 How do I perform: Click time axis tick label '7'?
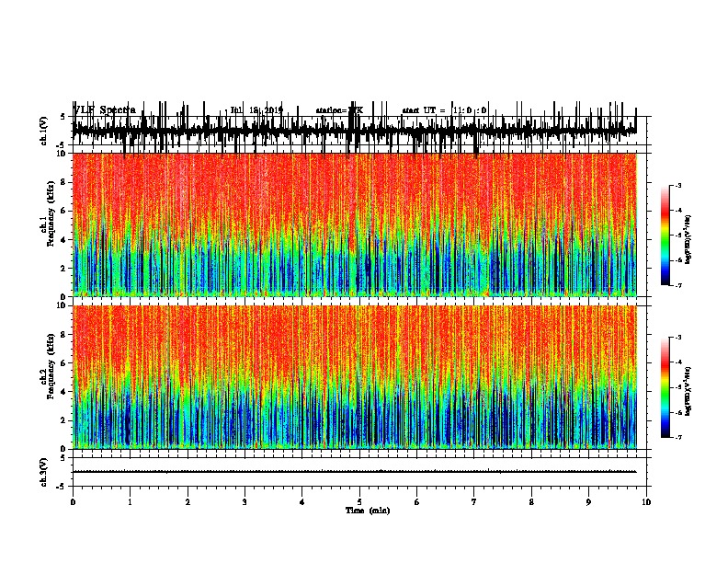474,502
